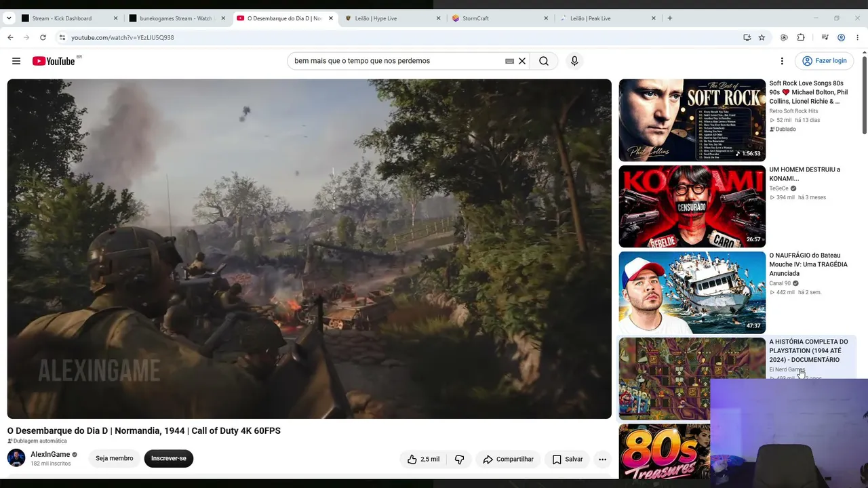Viewport: 868px width, 488px height.
Task: Click the video player to pause
Action: pos(309,249)
